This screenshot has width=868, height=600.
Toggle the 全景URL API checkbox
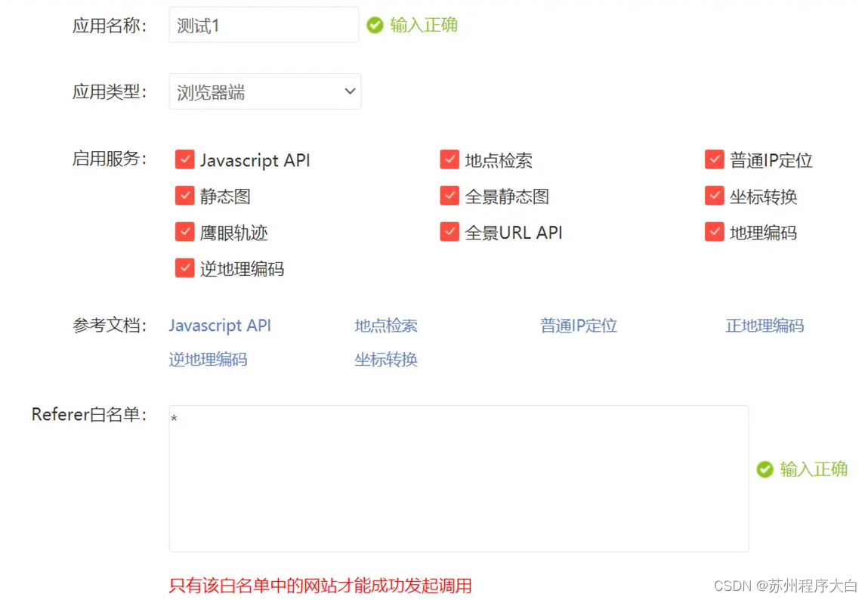click(449, 232)
